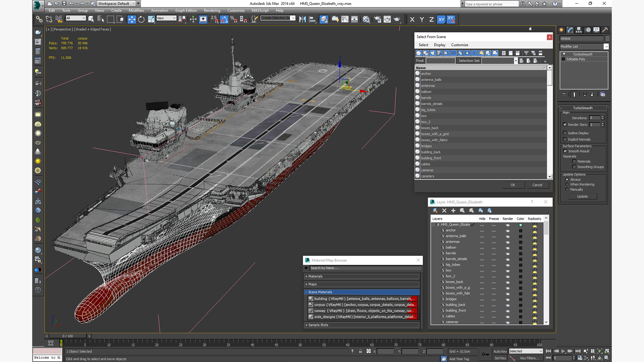Click the Bind to Space Warp tool
The width and height of the screenshot is (644, 362).
pos(59,19)
